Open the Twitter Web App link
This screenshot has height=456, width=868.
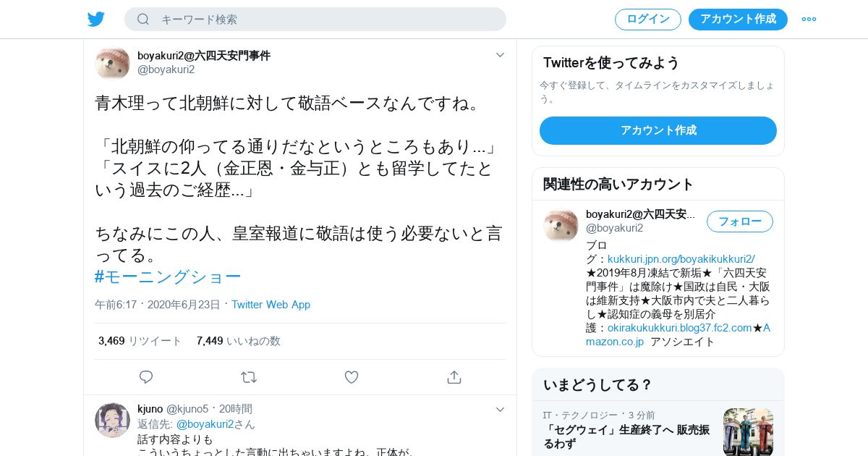(271, 305)
